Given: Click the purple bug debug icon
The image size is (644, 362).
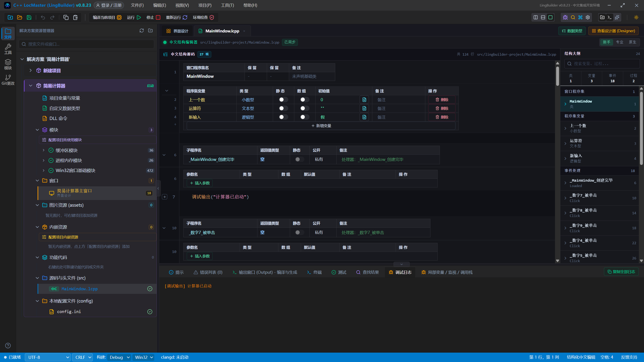Looking at the screenshot, I should tap(565, 17).
